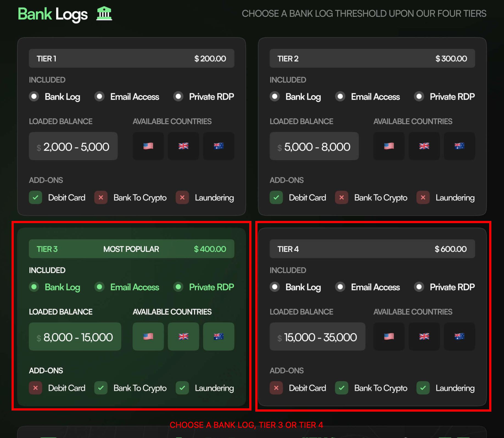Click the TIER 1 header bar
The height and width of the screenshot is (438, 504).
(131, 58)
